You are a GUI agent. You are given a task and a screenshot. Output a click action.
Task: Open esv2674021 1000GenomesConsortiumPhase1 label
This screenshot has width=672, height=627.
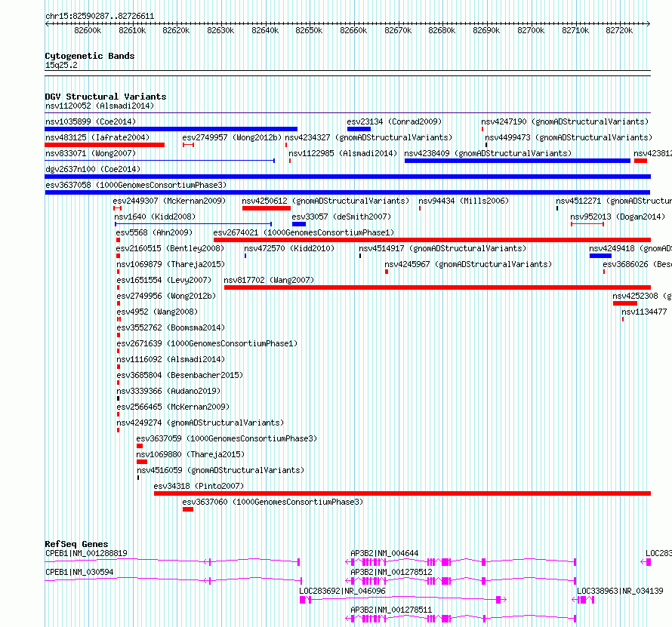point(304,232)
